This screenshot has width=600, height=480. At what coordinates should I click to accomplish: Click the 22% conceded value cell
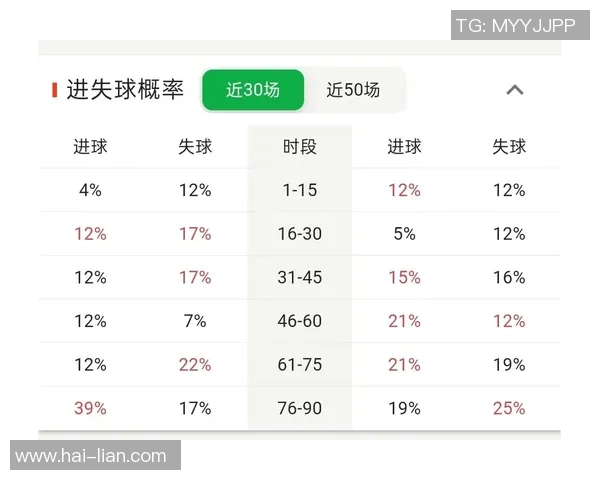click(195, 364)
